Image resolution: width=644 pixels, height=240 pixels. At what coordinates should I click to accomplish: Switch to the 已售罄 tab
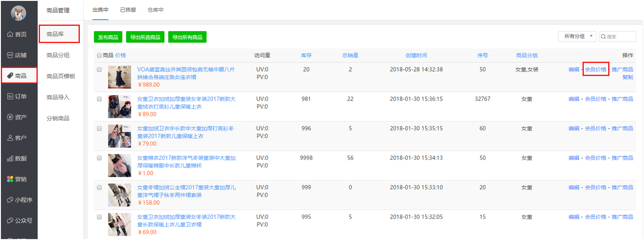[128, 10]
